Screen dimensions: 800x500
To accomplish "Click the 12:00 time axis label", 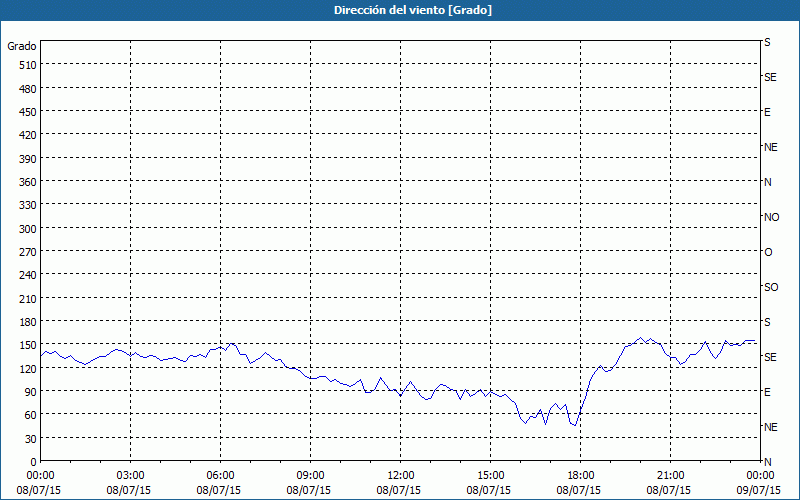I will [401, 476].
